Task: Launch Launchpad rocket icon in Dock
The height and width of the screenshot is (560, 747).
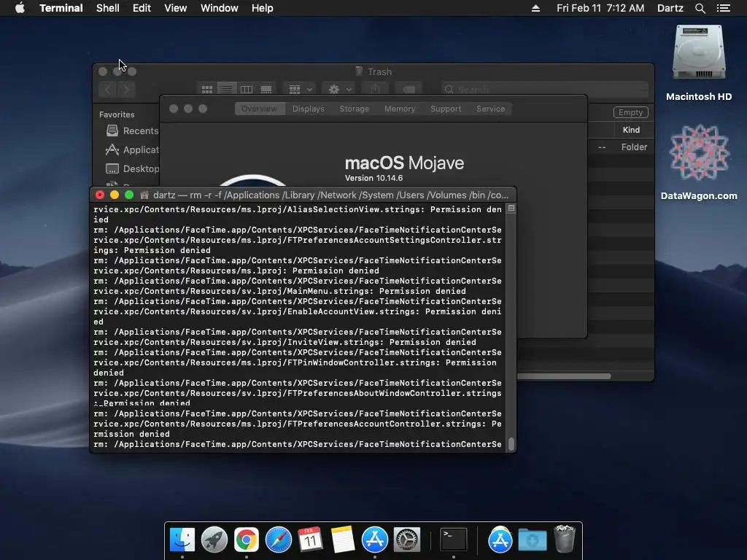Action: click(x=214, y=540)
